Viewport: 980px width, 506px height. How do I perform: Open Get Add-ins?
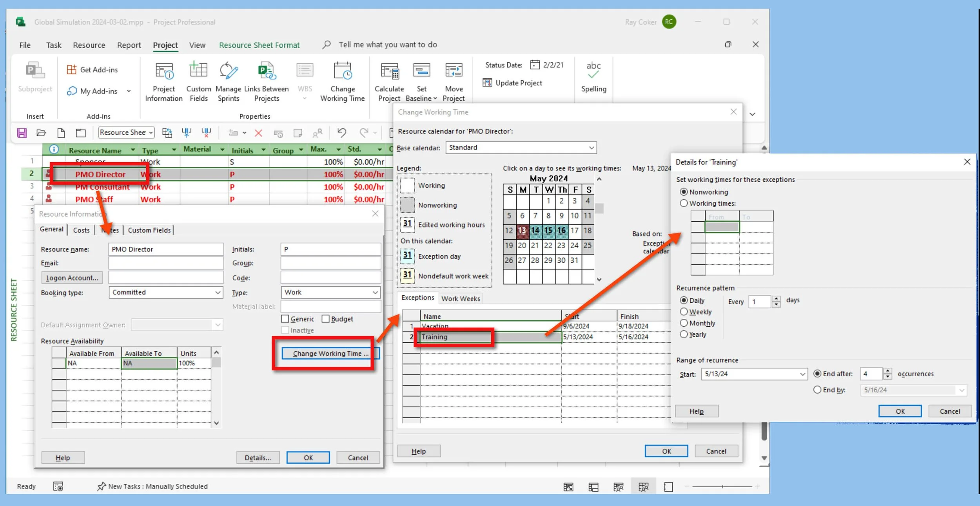93,70
